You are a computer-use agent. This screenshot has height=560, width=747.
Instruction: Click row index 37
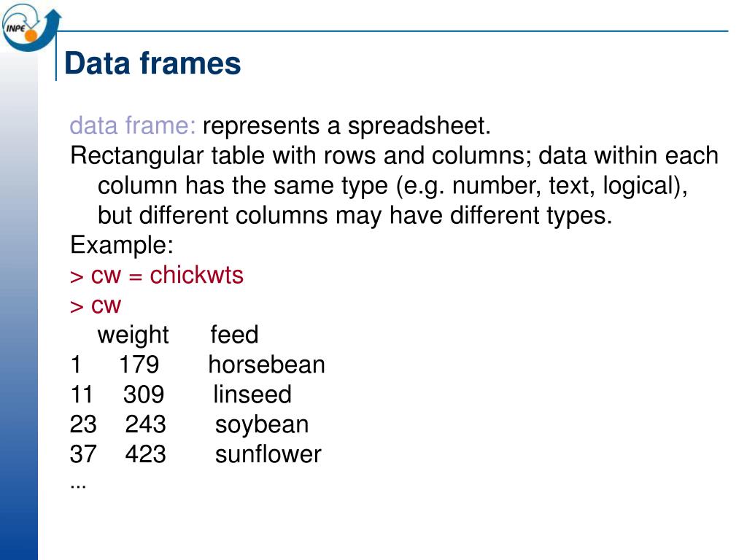(x=83, y=454)
